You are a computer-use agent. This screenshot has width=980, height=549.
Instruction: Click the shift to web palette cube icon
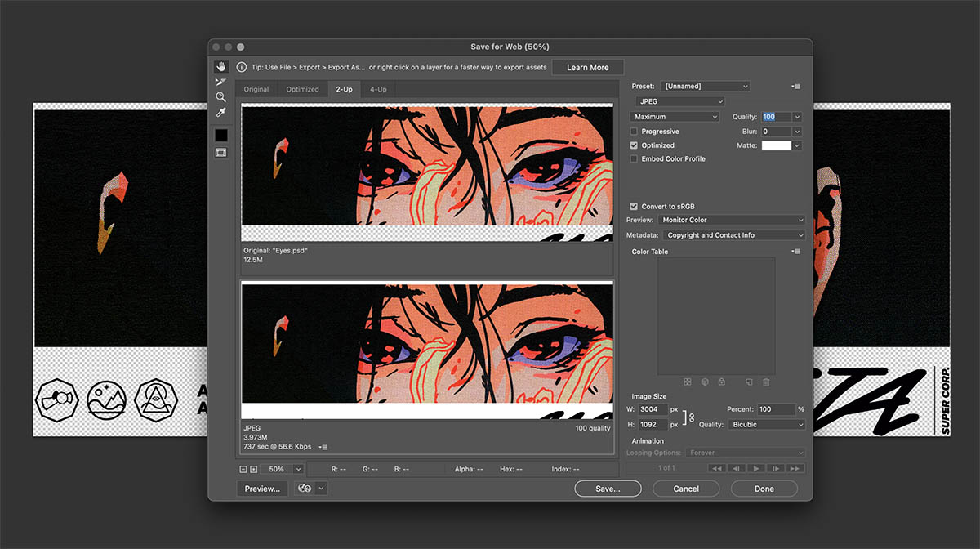[x=704, y=382]
